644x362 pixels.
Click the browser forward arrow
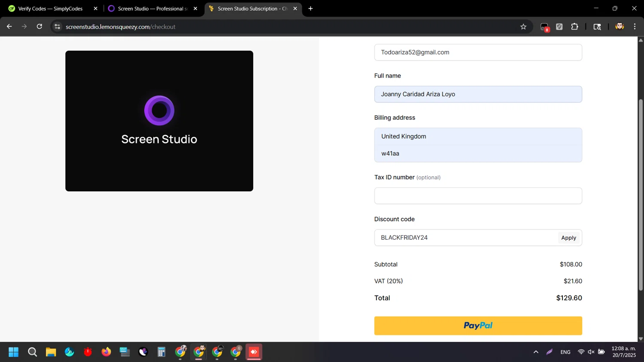pos(24,27)
